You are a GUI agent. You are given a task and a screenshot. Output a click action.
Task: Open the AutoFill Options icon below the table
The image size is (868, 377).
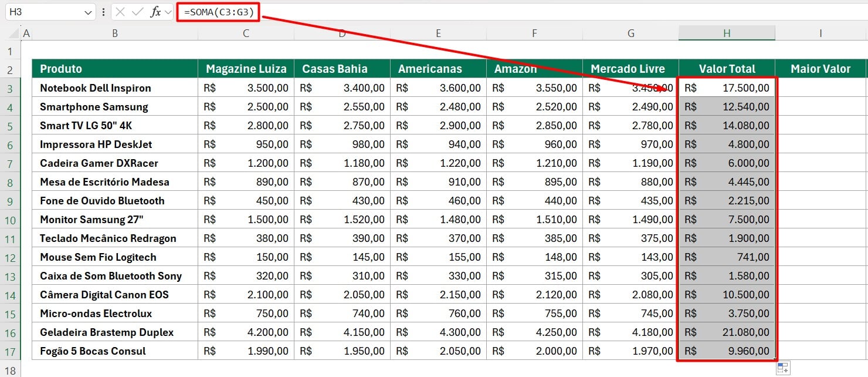coord(783,368)
